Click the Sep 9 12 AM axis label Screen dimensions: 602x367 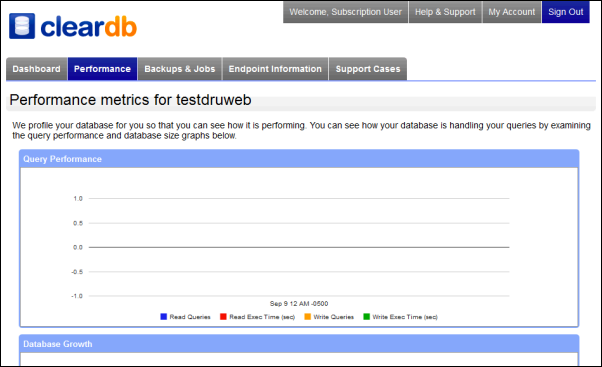tap(299, 304)
